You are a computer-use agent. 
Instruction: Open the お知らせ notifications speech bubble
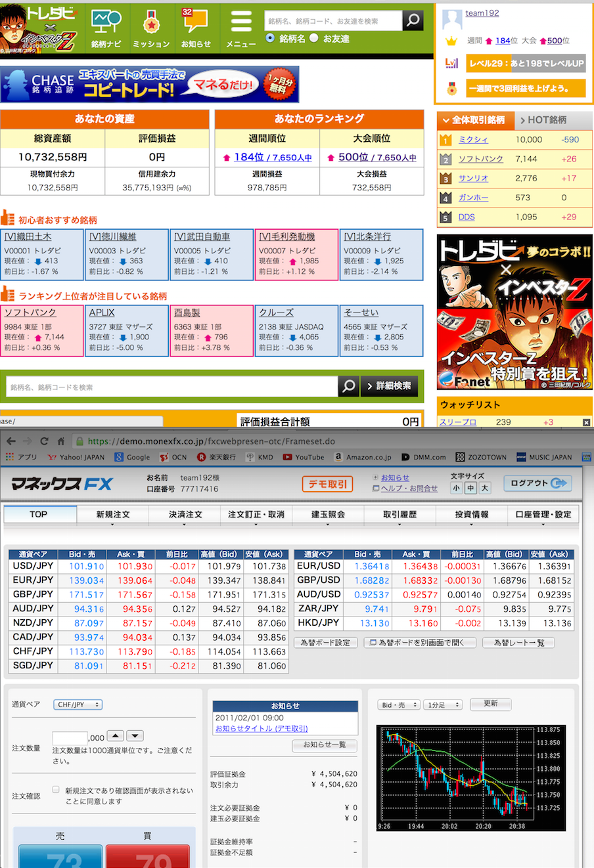point(196,28)
